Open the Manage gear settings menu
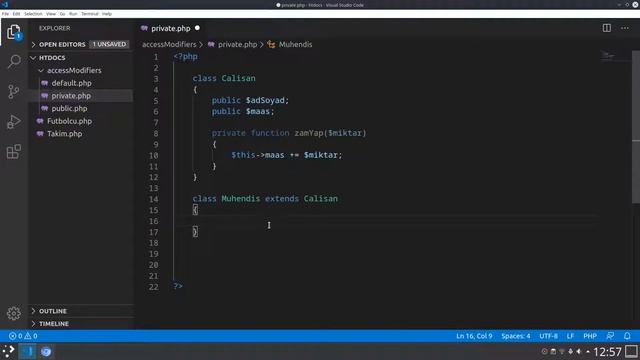Screen dimensions: 640x360 [x=13, y=313]
